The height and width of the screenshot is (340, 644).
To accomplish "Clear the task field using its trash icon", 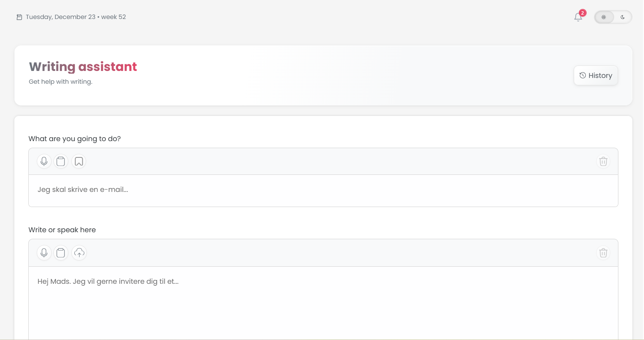I will tap(603, 161).
